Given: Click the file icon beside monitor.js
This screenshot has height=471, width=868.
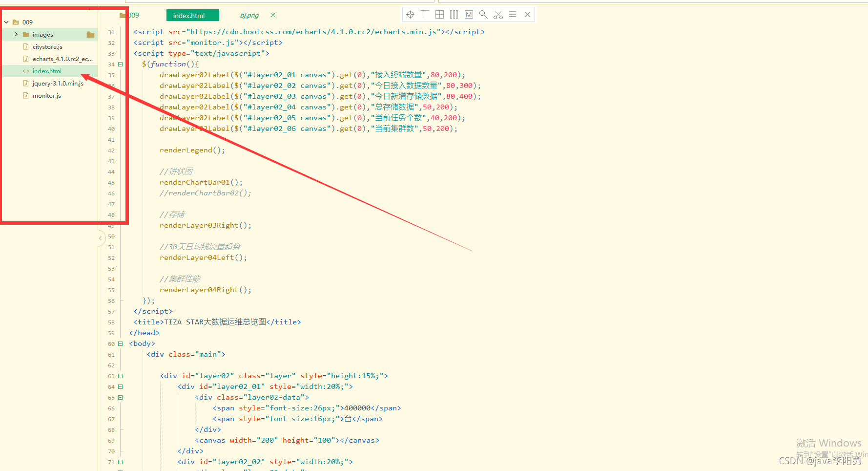Looking at the screenshot, I should coord(26,96).
